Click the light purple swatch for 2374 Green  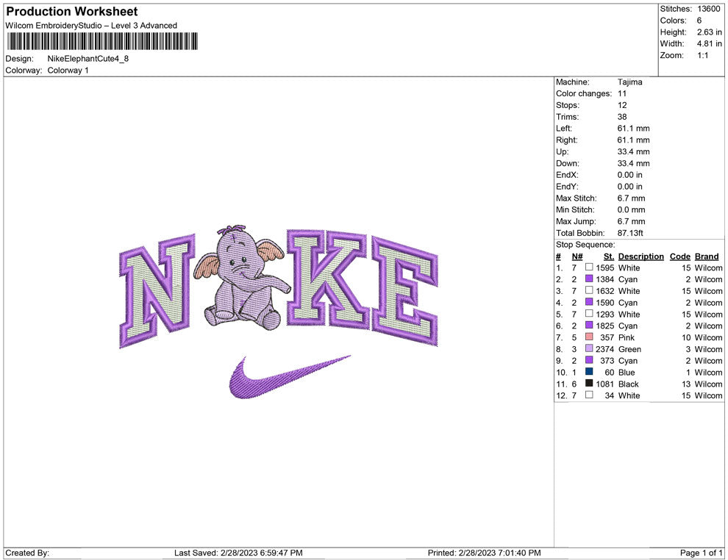pyautogui.click(x=589, y=348)
